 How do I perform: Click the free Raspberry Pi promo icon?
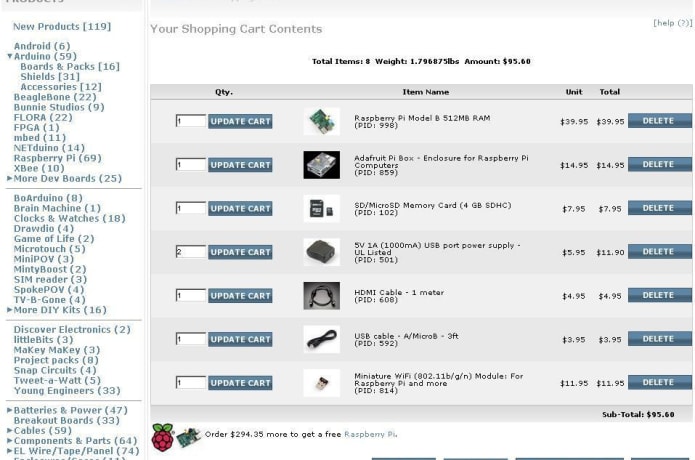(175, 437)
